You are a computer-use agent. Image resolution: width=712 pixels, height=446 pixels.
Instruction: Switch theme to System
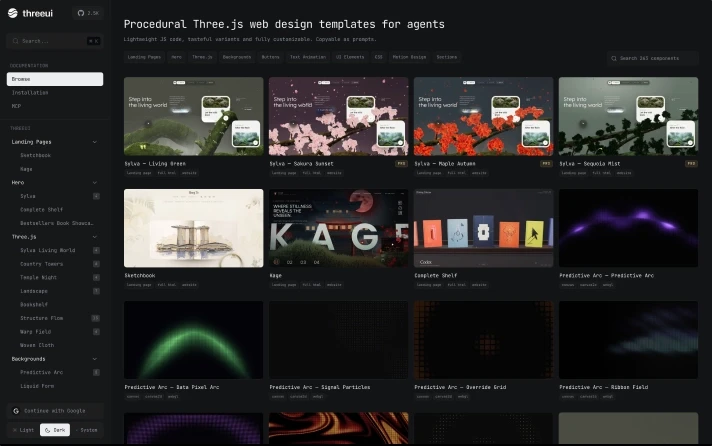[87, 430]
